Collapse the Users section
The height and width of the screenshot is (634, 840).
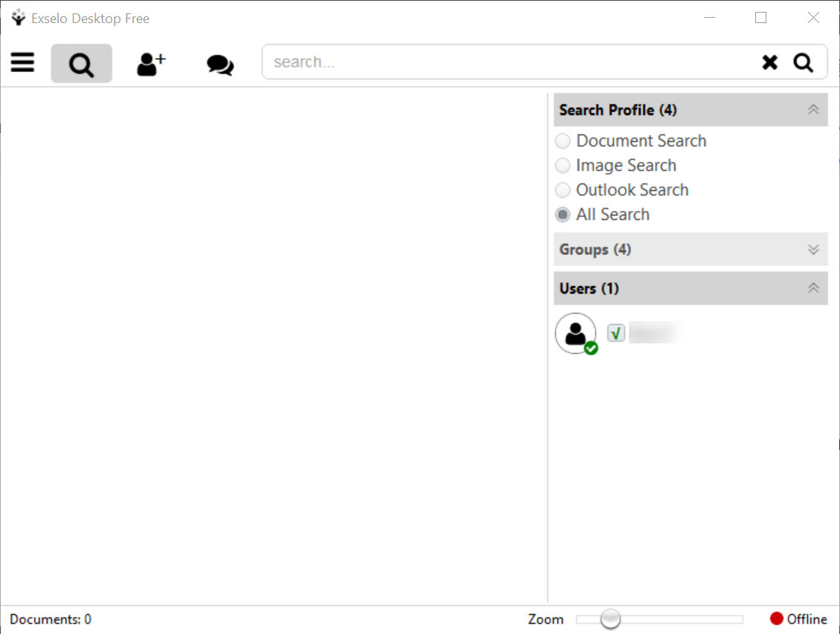coord(812,288)
